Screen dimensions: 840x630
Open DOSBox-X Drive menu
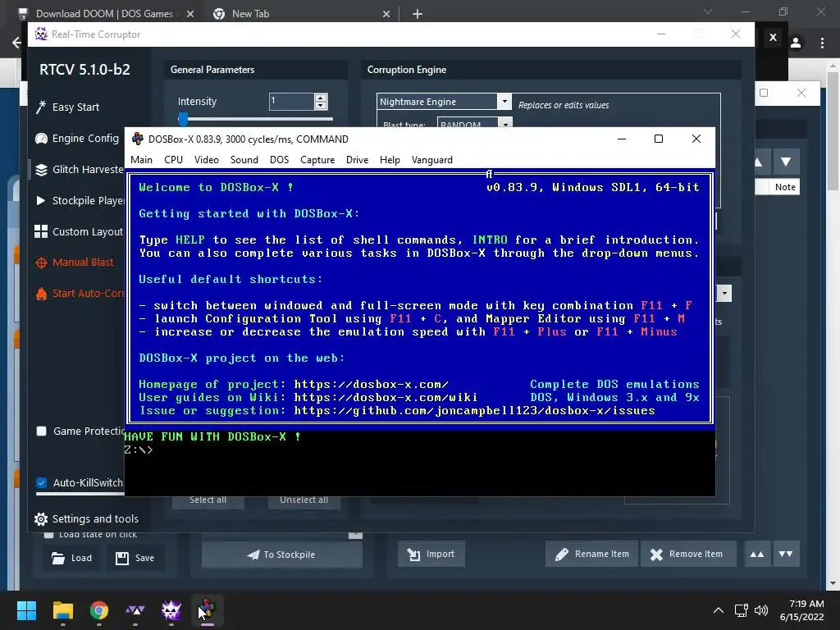pos(357,160)
